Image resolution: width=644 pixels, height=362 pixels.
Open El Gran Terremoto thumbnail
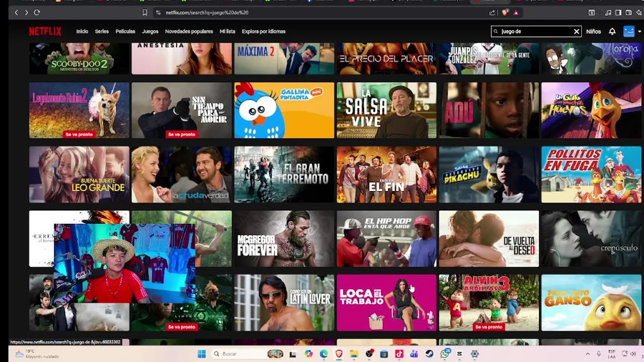coord(284,174)
